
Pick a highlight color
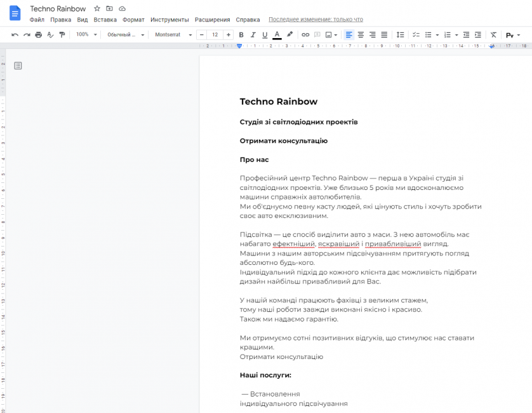coord(289,35)
